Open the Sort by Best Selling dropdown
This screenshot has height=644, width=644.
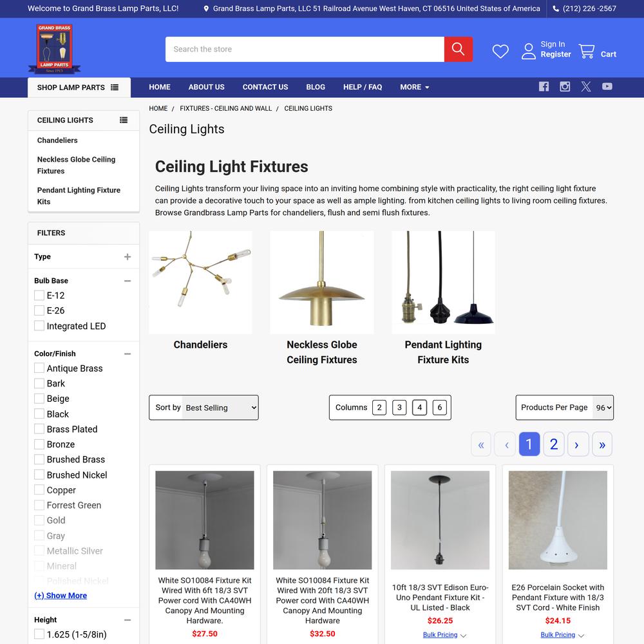click(220, 408)
